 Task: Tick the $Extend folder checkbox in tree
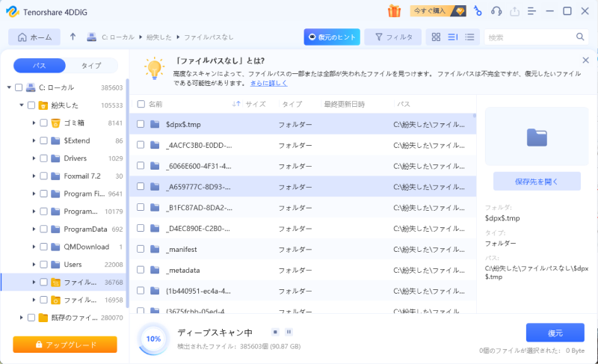(43, 141)
